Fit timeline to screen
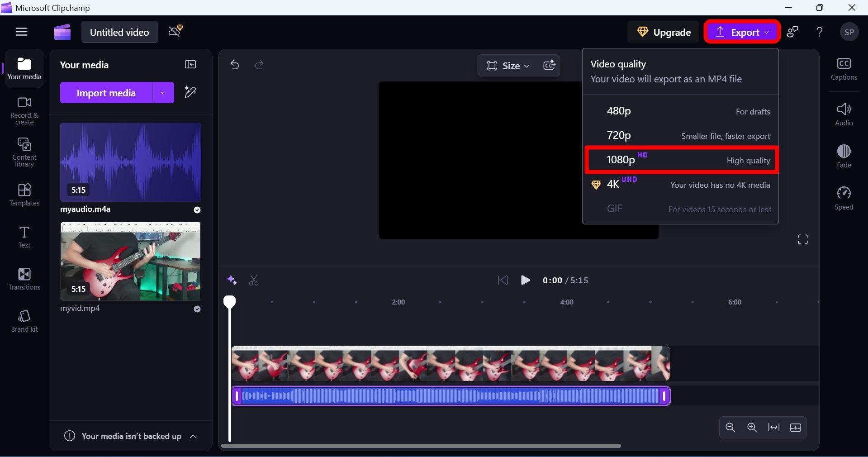Viewport: 868px width, 457px height. pos(774,428)
